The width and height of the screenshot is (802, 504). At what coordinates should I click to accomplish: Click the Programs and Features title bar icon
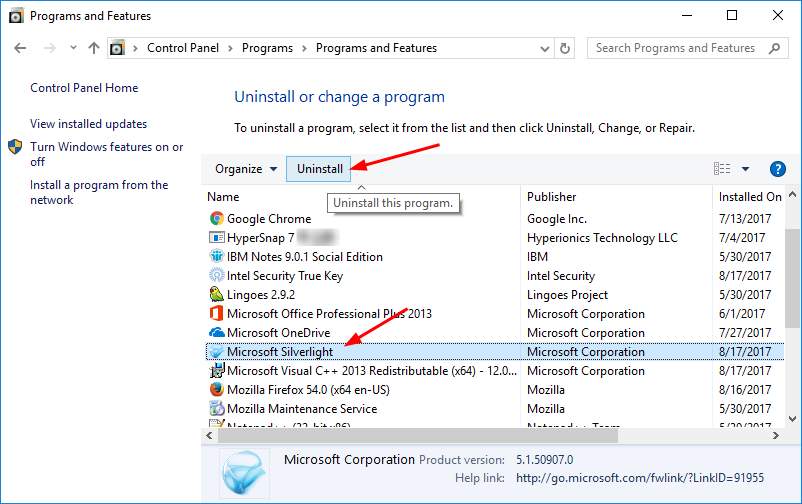(16, 16)
